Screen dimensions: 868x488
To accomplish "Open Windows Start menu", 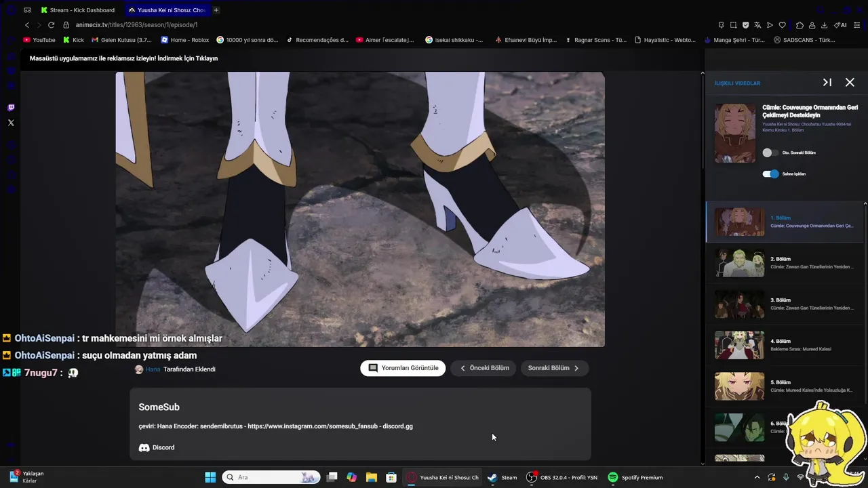I will 210,477.
